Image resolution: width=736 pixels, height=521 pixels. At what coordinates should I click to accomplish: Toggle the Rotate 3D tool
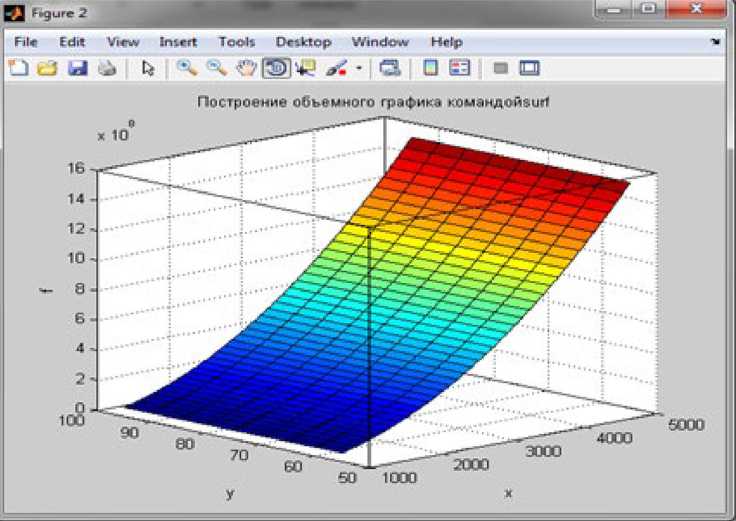tap(276, 68)
